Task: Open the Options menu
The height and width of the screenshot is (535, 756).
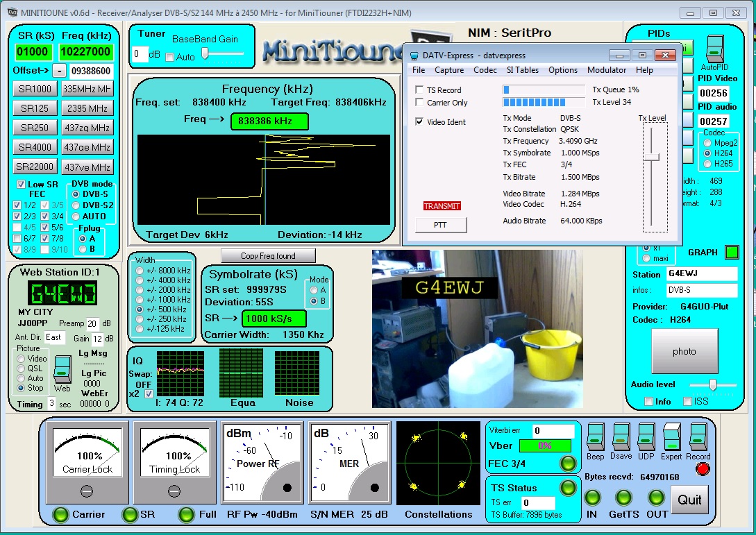Action: (x=562, y=70)
